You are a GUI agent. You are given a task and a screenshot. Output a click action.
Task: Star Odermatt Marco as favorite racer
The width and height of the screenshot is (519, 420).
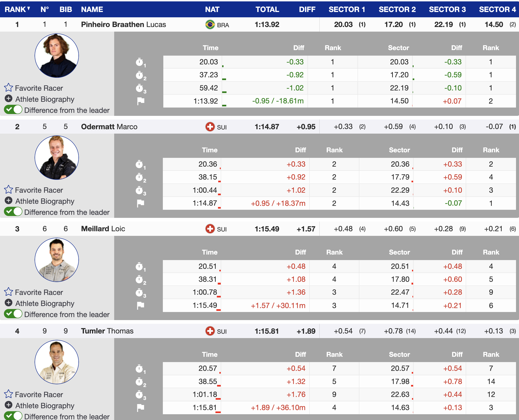click(9, 190)
